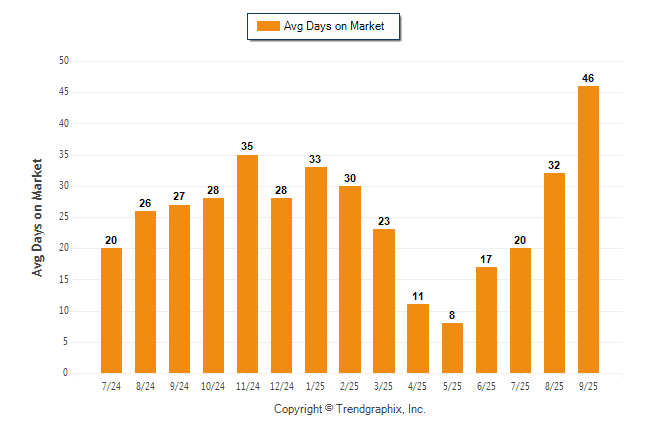Select the 11/24 bar showing 35
This screenshot has width=646, height=434.
(x=247, y=263)
